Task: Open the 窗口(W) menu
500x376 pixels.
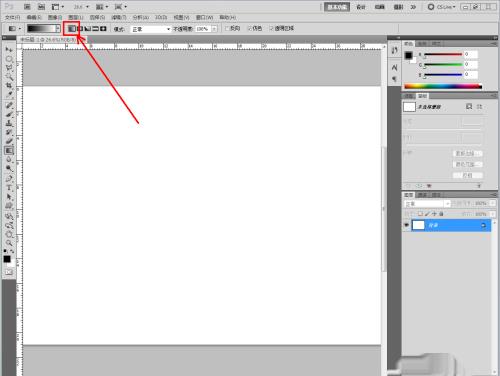Action: coord(204,17)
